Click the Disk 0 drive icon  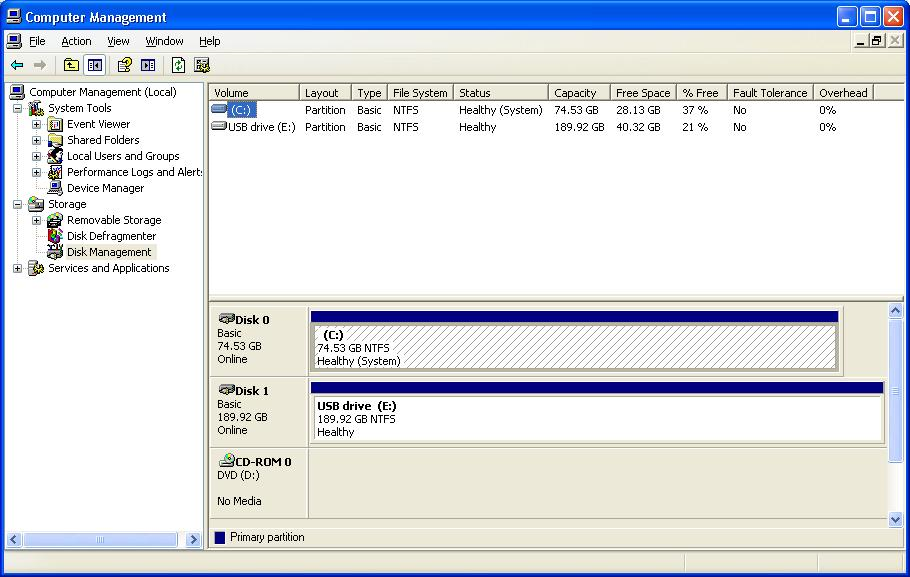pos(226,319)
